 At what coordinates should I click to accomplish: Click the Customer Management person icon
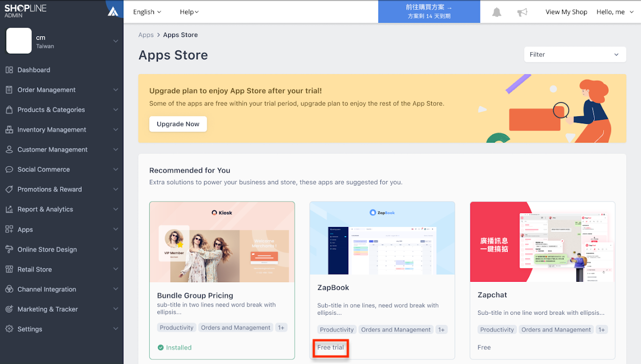click(x=9, y=150)
